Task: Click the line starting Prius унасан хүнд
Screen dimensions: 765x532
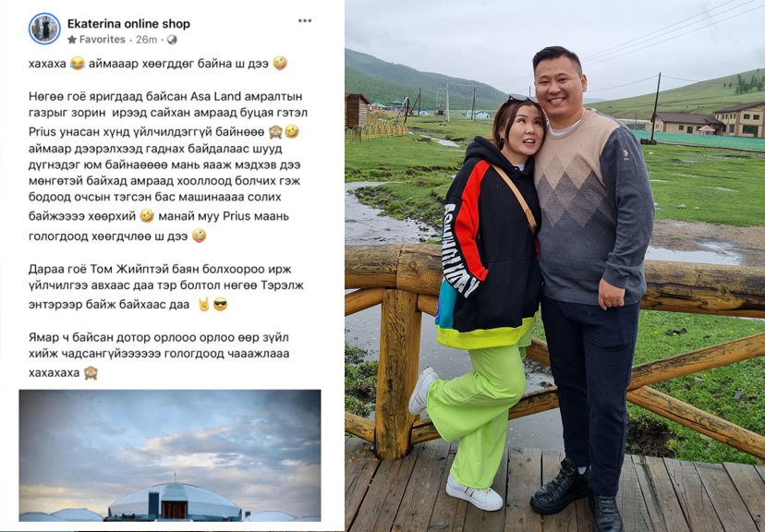Action: (x=164, y=132)
